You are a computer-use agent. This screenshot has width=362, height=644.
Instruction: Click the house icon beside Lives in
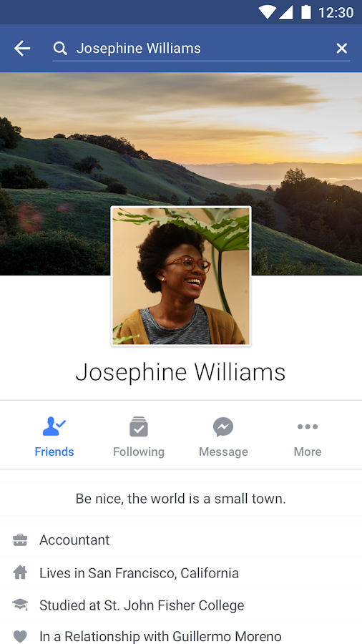pos(20,572)
